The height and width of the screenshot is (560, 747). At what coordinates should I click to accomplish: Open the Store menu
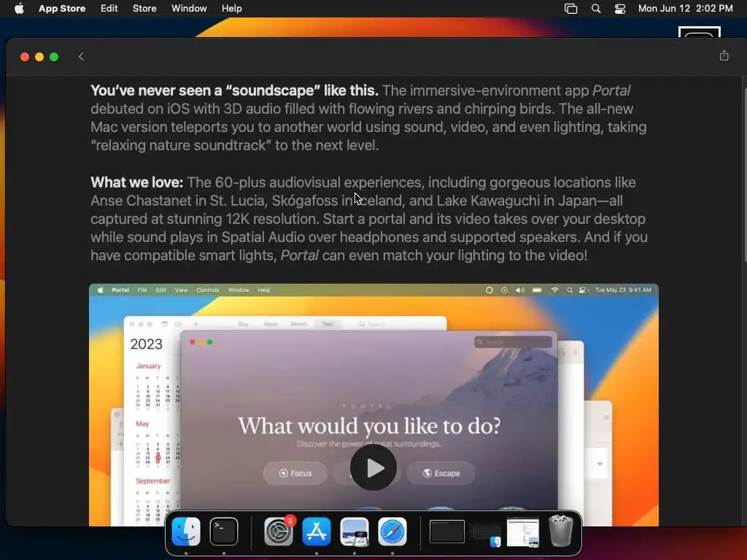[x=144, y=8]
